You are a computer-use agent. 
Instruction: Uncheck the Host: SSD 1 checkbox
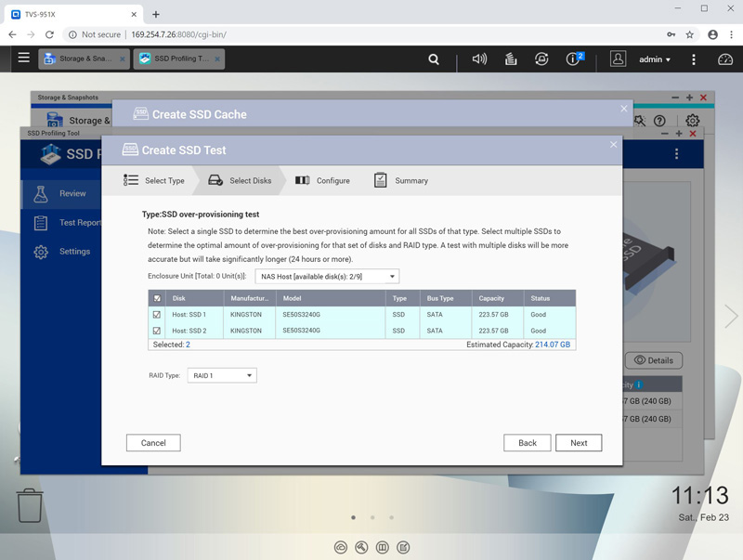(x=157, y=315)
